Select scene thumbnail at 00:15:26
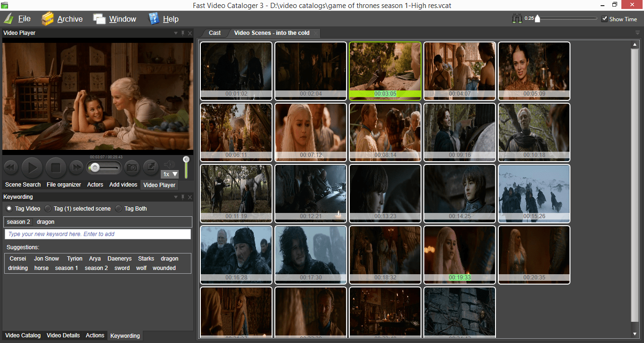Screen dimensions: 644x343 pos(534,193)
